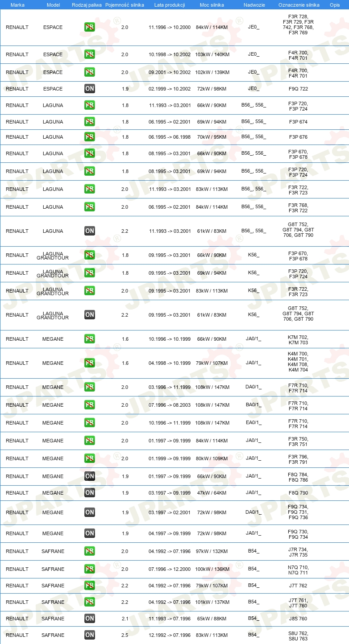The image size is (349, 644).
Task: Click the Oznaczenie silnika column header
Action: pos(299,4)
